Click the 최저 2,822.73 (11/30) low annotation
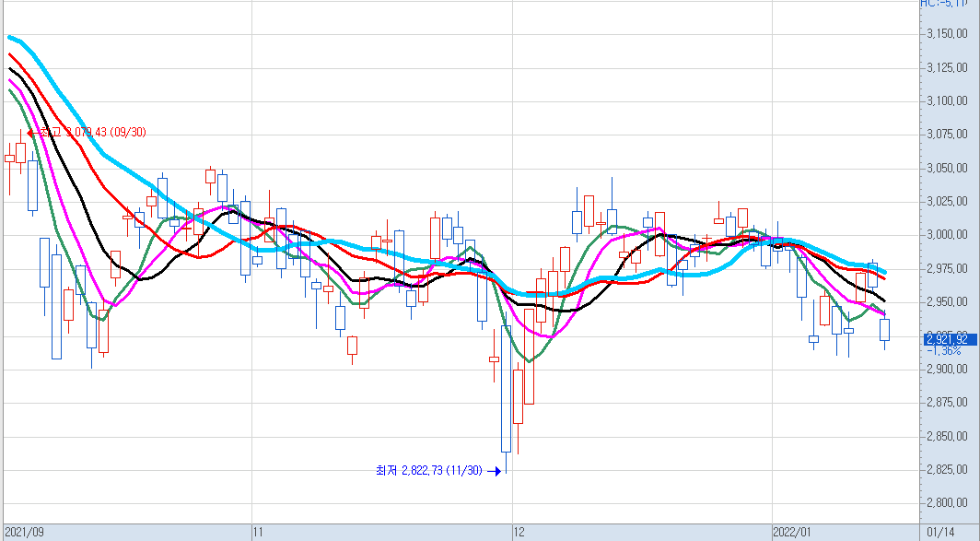 [x=438, y=471]
